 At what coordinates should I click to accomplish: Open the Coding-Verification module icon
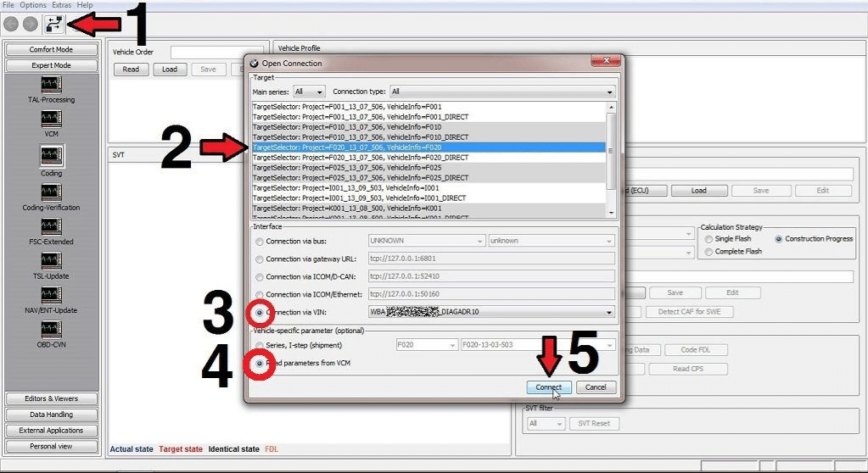click(x=52, y=192)
